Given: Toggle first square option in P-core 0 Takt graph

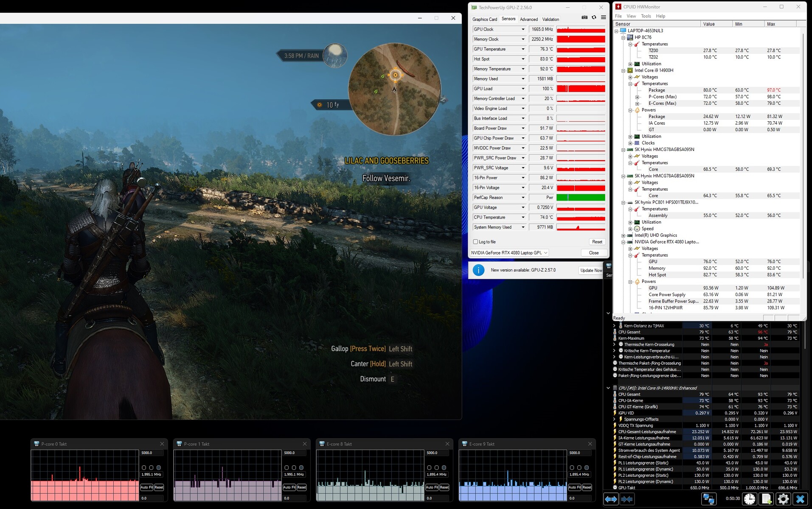Looking at the screenshot, I should click(144, 467).
